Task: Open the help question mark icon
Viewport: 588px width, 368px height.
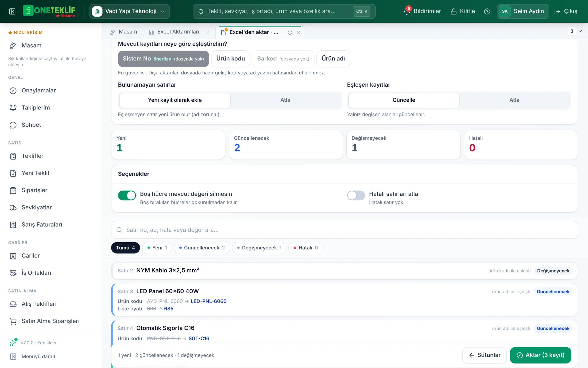Action: 487,11
